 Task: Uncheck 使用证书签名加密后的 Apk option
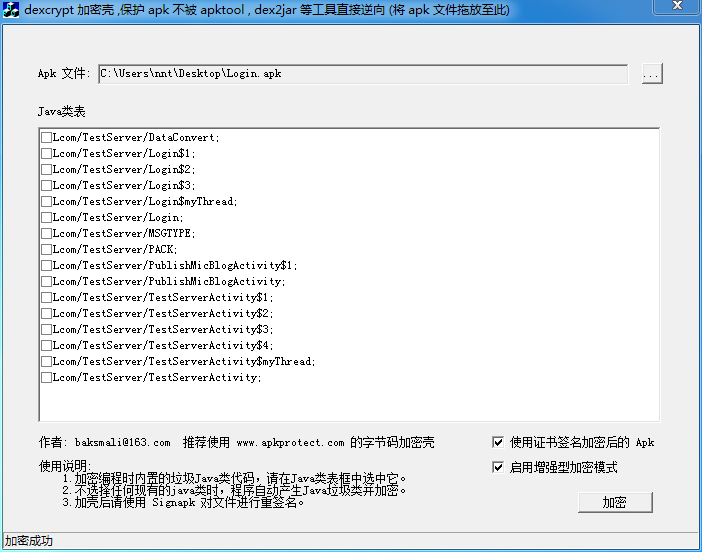pyautogui.click(x=498, y=442)
